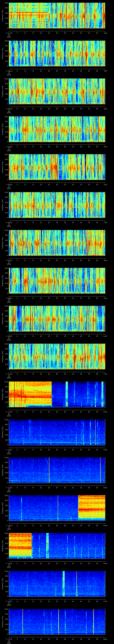Screen dimensions: 114x644
Task: Select the 11:13:00 start time label
Action: pos(9,487)
